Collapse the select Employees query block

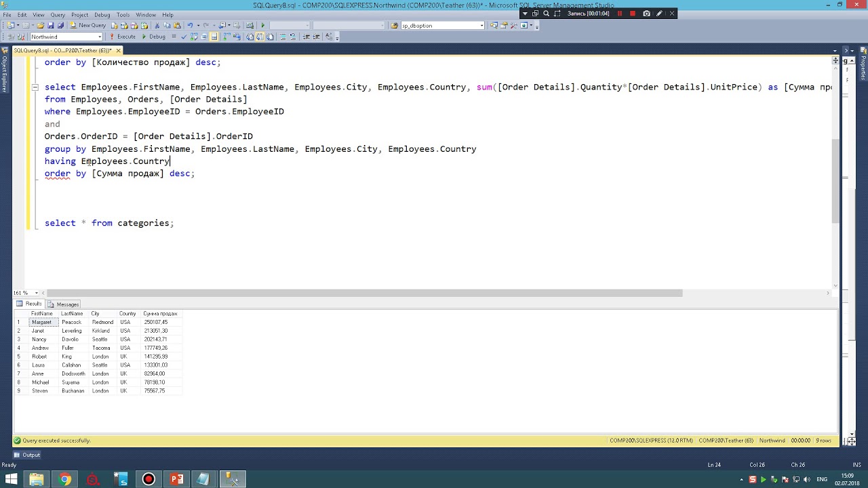[35, 87]
